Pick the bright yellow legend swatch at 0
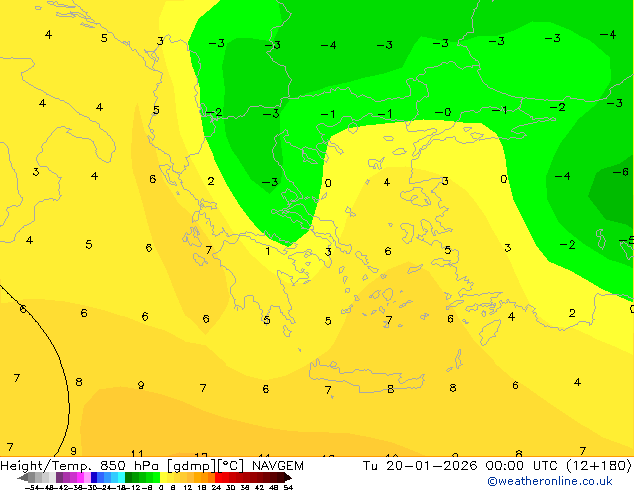Viewport: 634px width, 490px height. tap(163, 477)
